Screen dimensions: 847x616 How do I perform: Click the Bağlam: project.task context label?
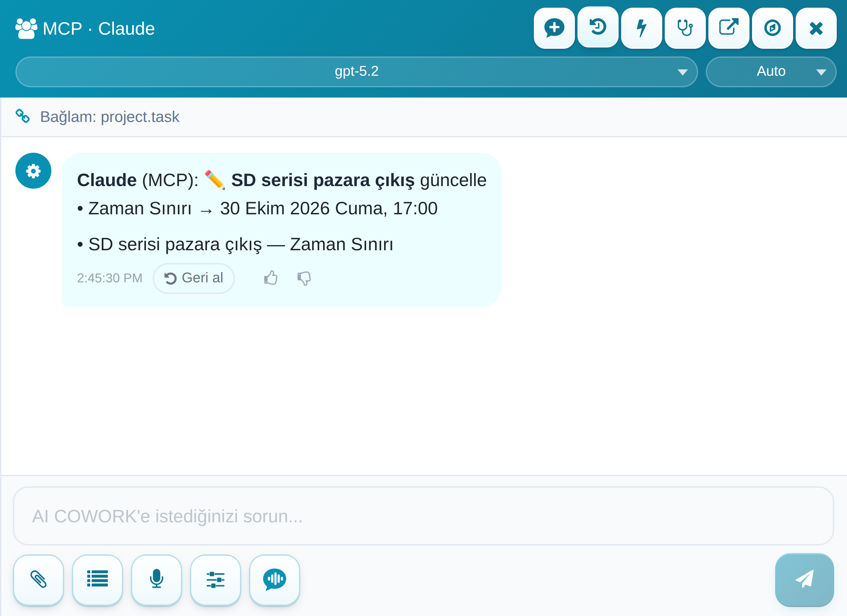(x=110, y=116)
